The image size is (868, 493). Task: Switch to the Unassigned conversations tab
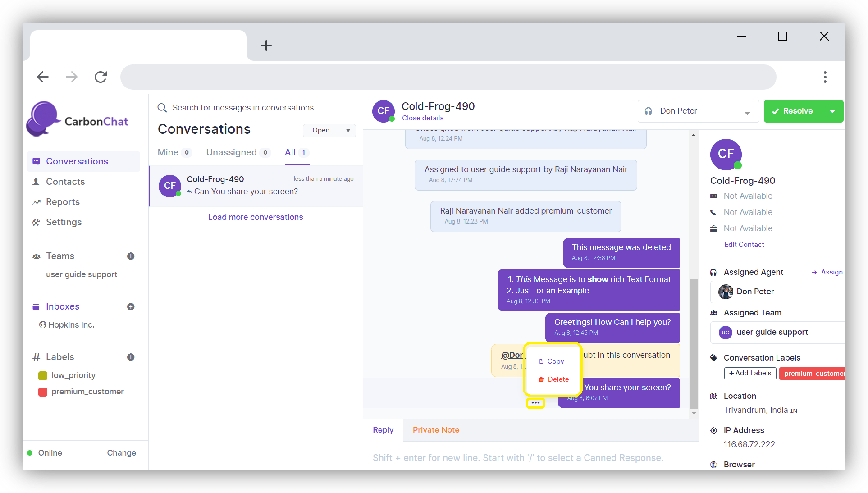(231, 152)
